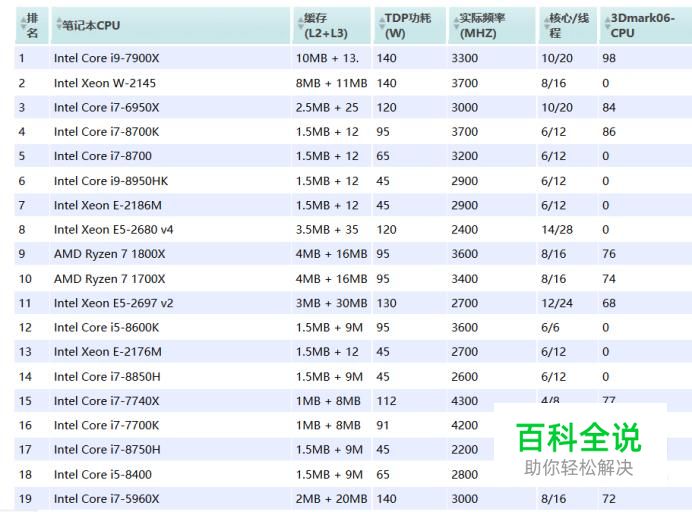
Task: Sort by TDP功耗 (W) column arrows
Action: [x=382, y=23]
